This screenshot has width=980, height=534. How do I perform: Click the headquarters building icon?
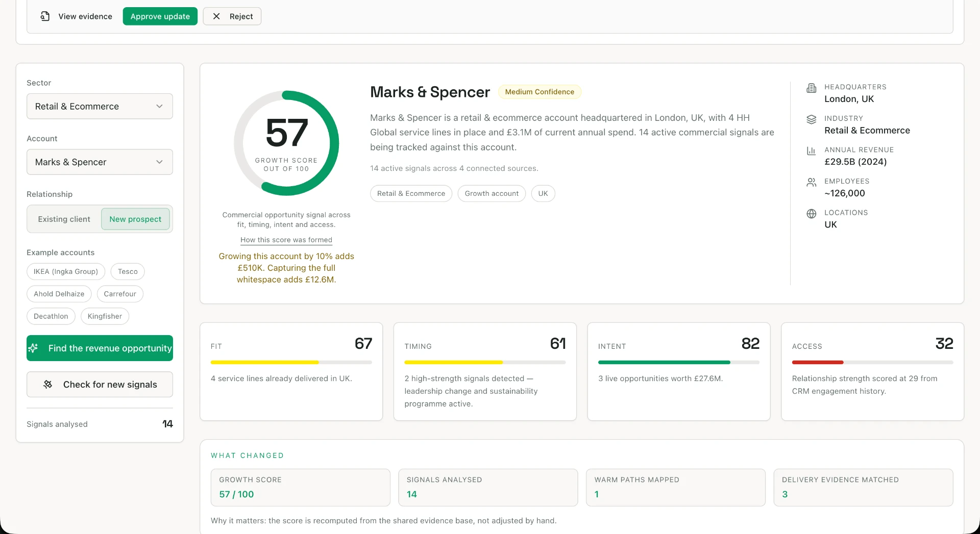pos(811,88)
